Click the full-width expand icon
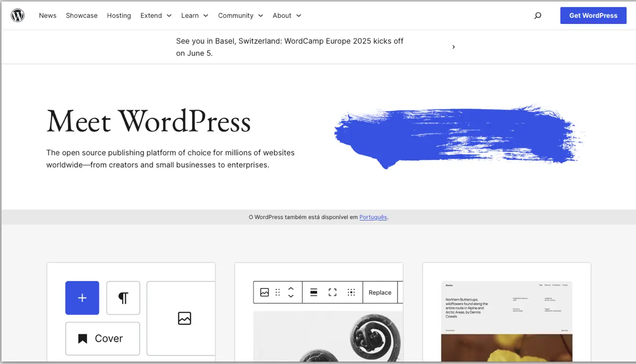 pos(332,292)
